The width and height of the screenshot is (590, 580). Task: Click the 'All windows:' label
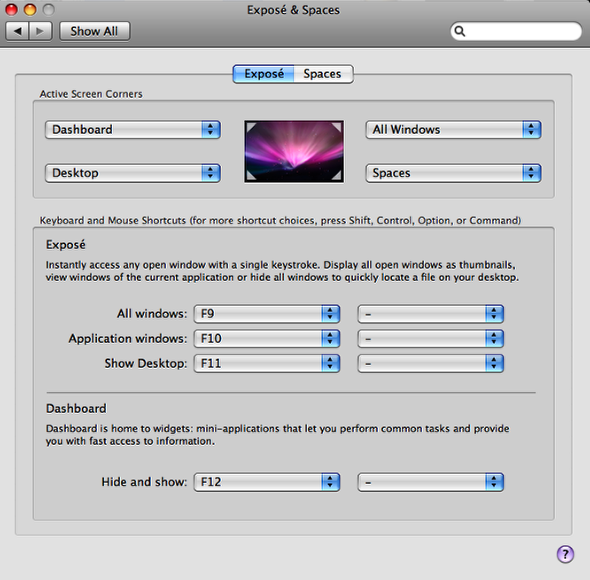coord(152,314)
